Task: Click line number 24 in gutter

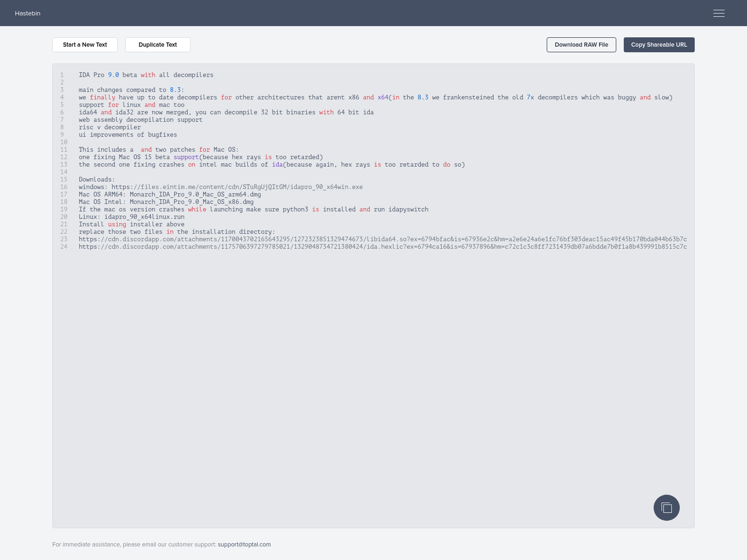Action: [x=64, y=247]
